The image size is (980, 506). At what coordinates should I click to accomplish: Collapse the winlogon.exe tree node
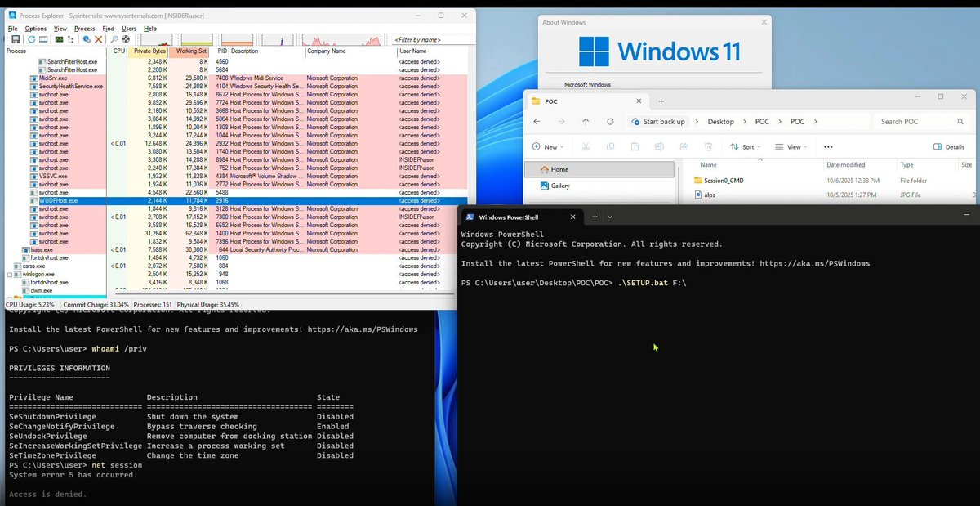[10, 274]
